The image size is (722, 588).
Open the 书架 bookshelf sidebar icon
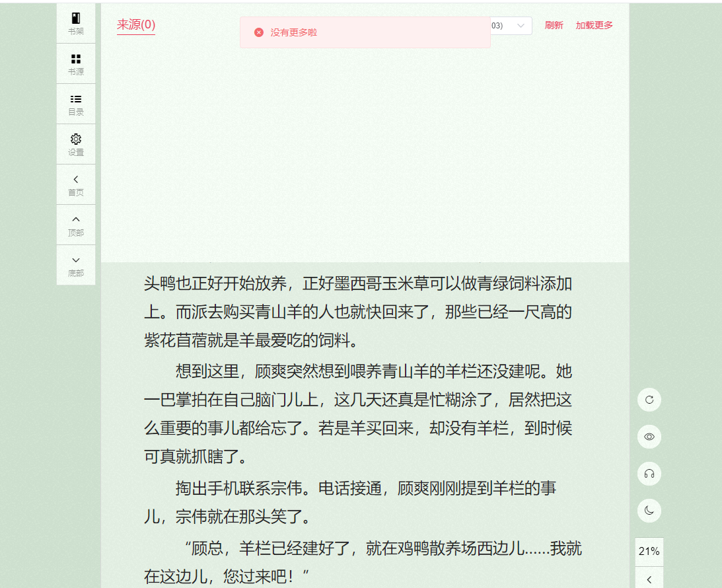click(x=76, y=24)
